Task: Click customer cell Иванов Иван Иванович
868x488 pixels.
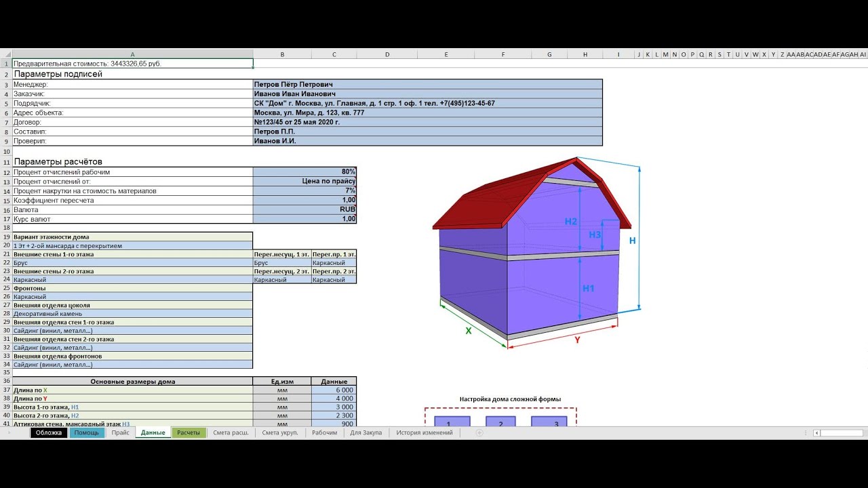Action: click(427, 94)
